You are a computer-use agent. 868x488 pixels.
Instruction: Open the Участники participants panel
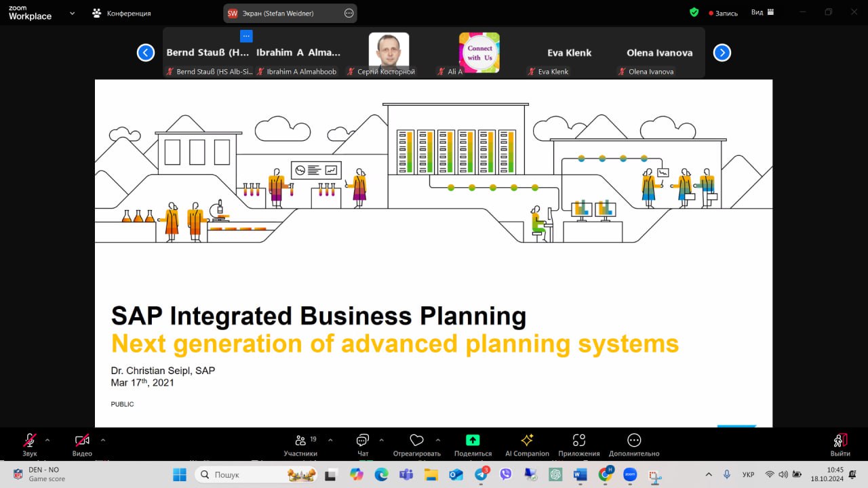300,441
